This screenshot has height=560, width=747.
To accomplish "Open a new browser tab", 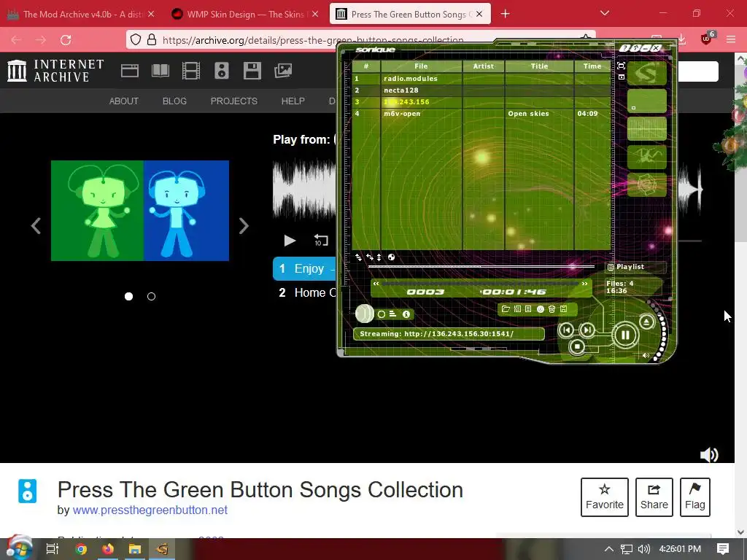I will (x=506, y=15).
